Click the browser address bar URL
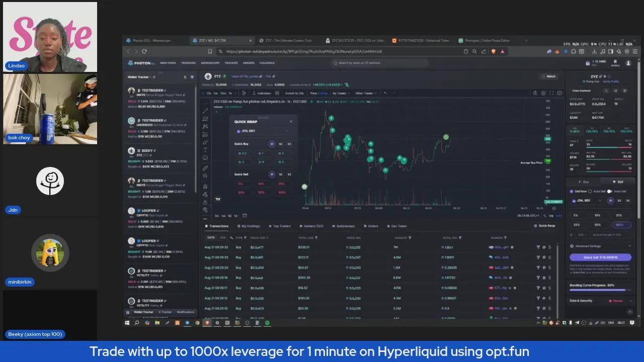This screenshot has width=644, height=362. coord(304,51)
